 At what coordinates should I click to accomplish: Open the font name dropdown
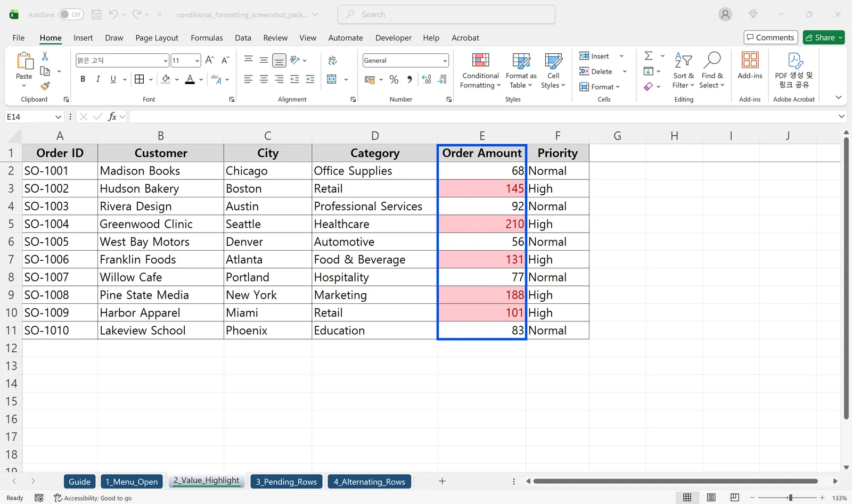(x=165, y=61)
